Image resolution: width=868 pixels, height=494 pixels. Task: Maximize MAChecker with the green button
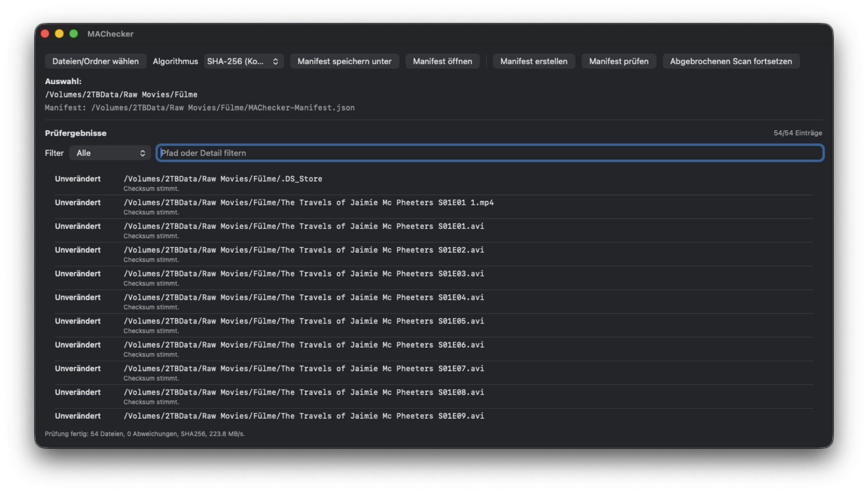click(73, 34)
